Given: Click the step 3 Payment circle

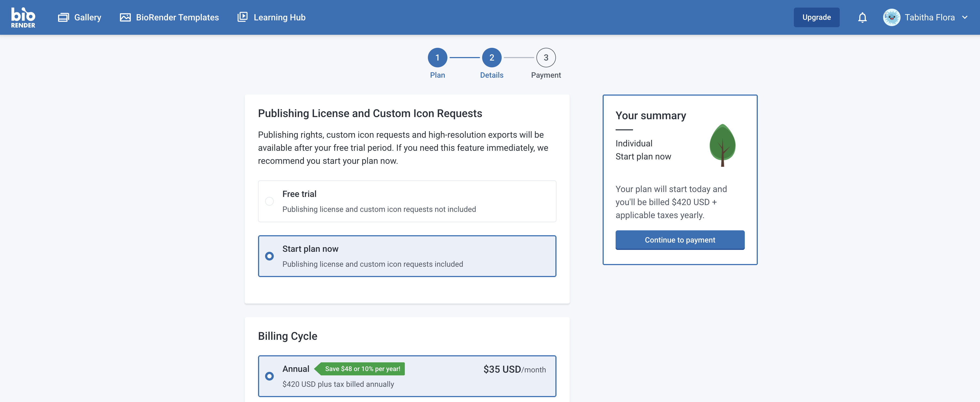Looking at the screenshot, I should click(x=546, y=58).
